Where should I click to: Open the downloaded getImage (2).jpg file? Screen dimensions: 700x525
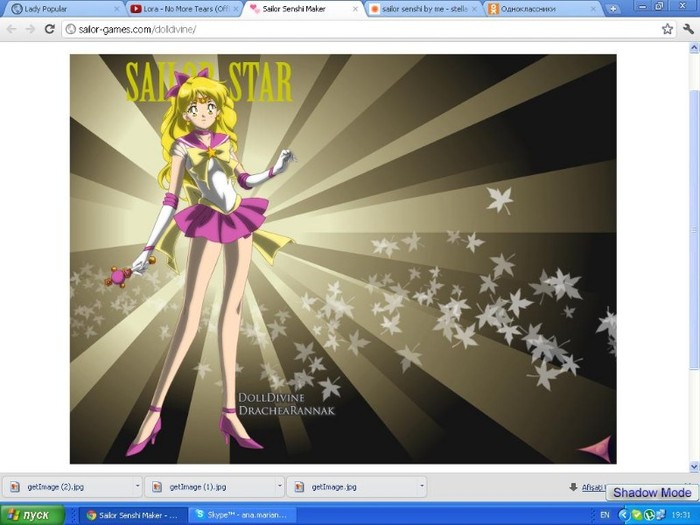coord(62,487)
